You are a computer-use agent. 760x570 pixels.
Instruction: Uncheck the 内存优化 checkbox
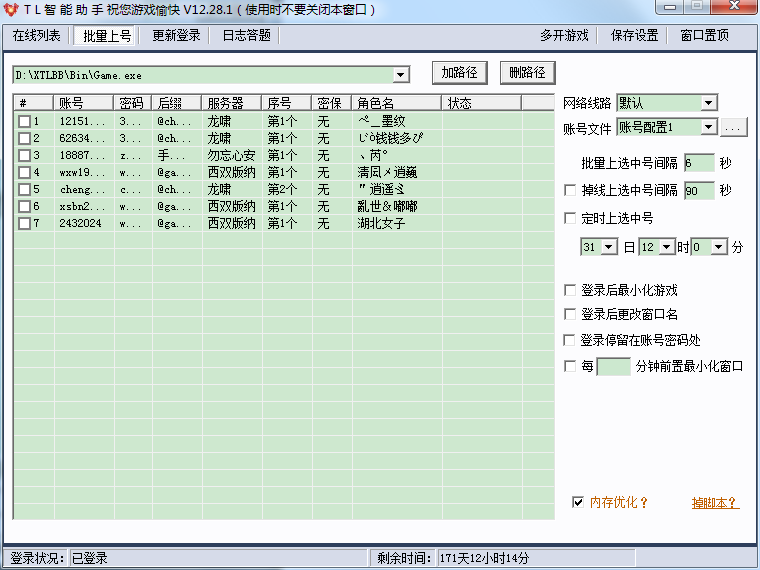[578, 502]
